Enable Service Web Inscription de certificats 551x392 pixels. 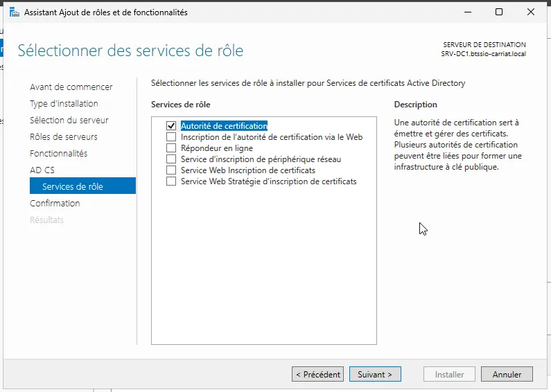click(x=171, y=170)
